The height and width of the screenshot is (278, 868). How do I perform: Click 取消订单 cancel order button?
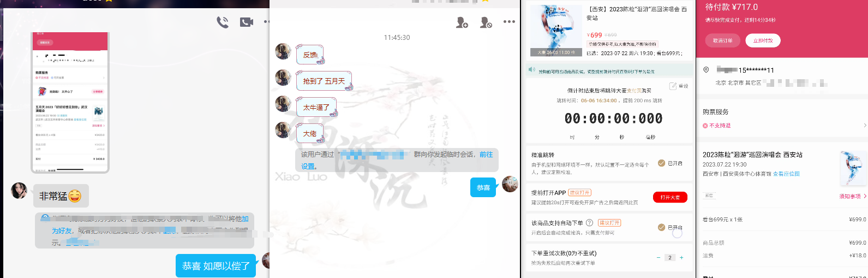click(x=722, y=40)
